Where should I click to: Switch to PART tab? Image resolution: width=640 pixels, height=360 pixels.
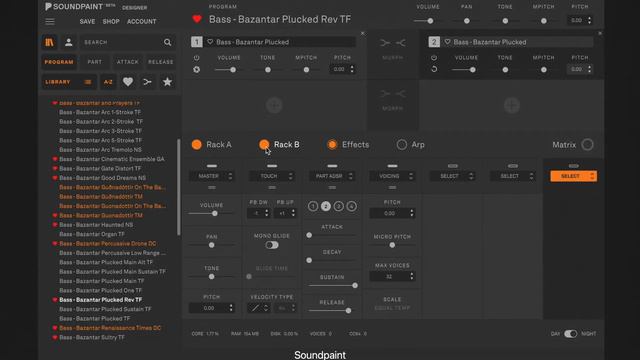[95, 62]
